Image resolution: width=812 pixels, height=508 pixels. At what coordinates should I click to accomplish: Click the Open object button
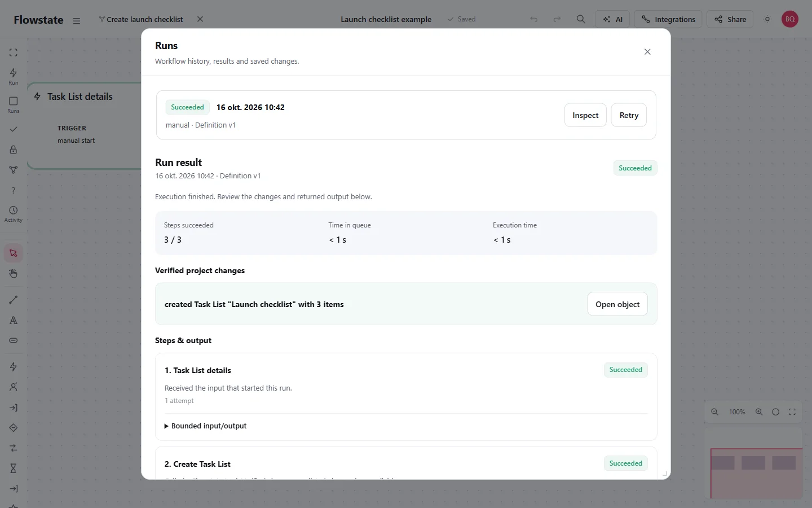(617, 304)
